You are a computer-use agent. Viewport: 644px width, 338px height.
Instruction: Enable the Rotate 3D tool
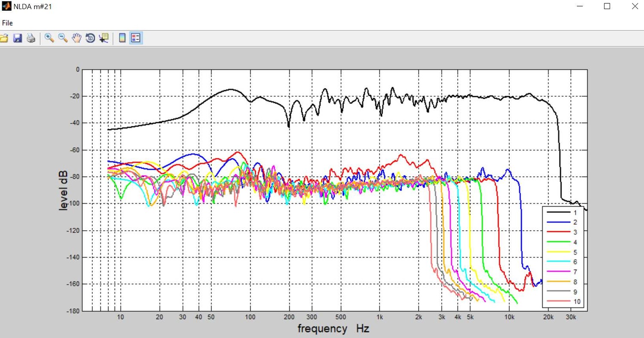click(90, 38)
